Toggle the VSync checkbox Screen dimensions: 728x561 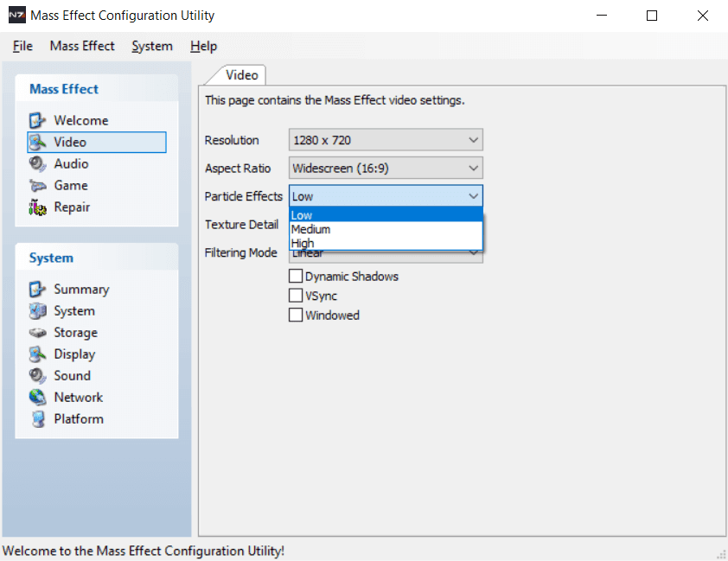tap(296, 296)
